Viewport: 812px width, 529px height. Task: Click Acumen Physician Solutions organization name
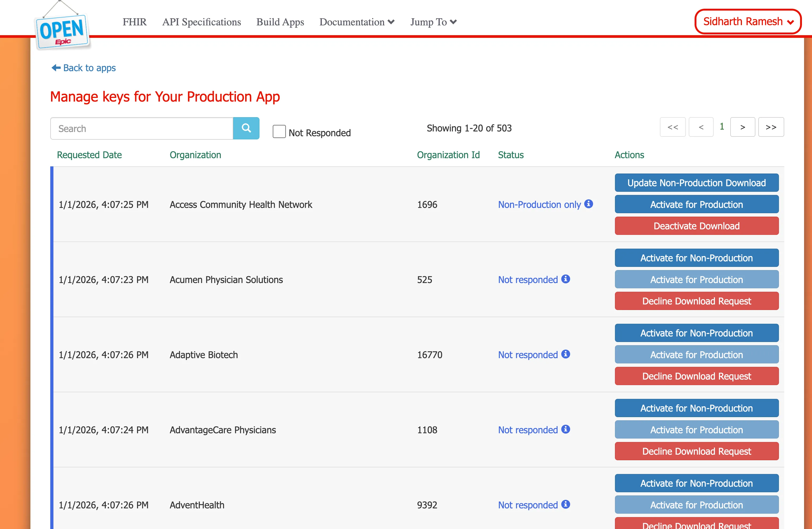click(x=226, y=280)
